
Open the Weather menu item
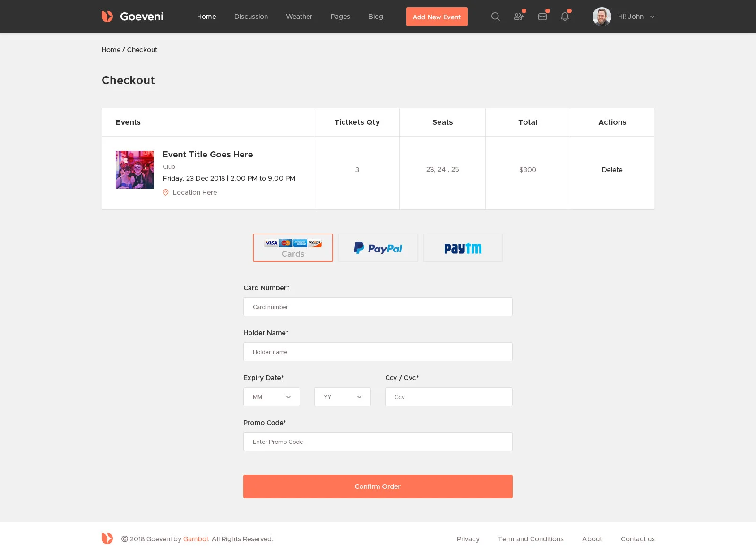click(299, 17)
